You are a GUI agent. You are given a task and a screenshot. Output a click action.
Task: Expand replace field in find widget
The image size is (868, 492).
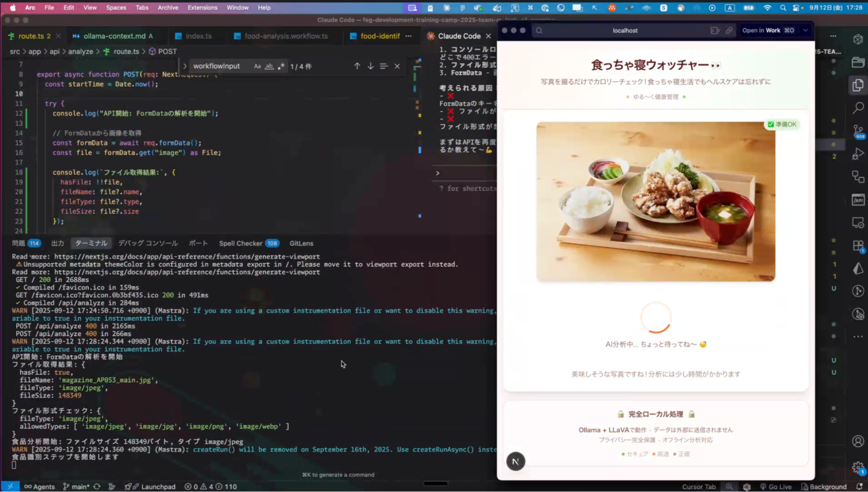(185, 66)
